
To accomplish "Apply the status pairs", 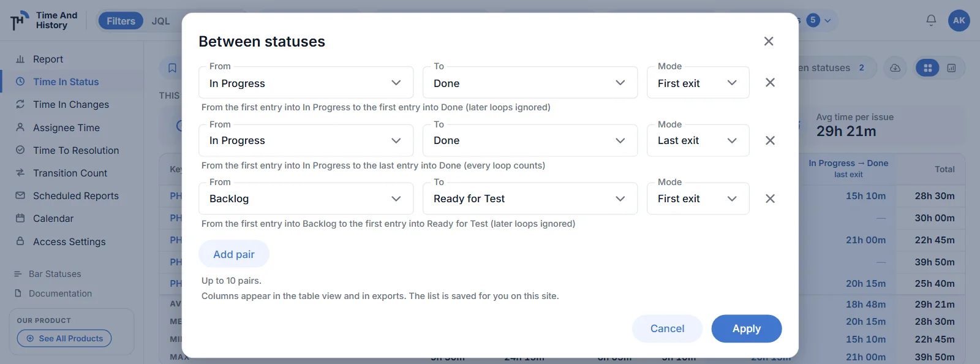I will [x=747, y=328].
